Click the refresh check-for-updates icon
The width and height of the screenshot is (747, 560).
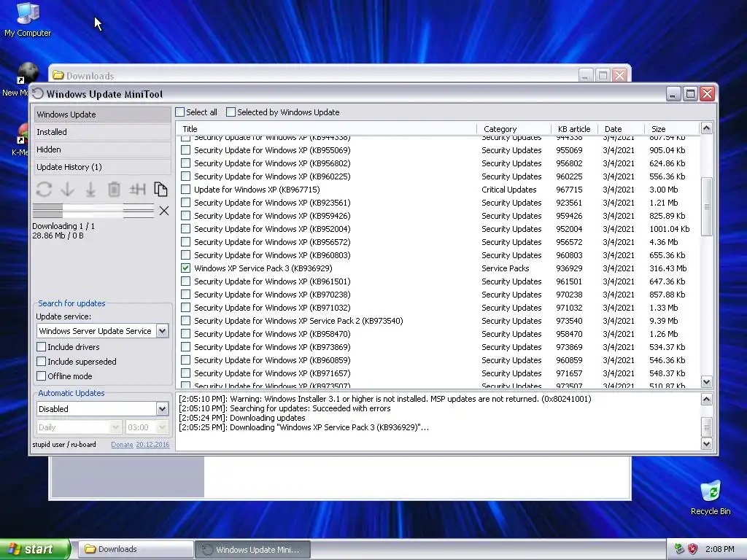(44, 190)
